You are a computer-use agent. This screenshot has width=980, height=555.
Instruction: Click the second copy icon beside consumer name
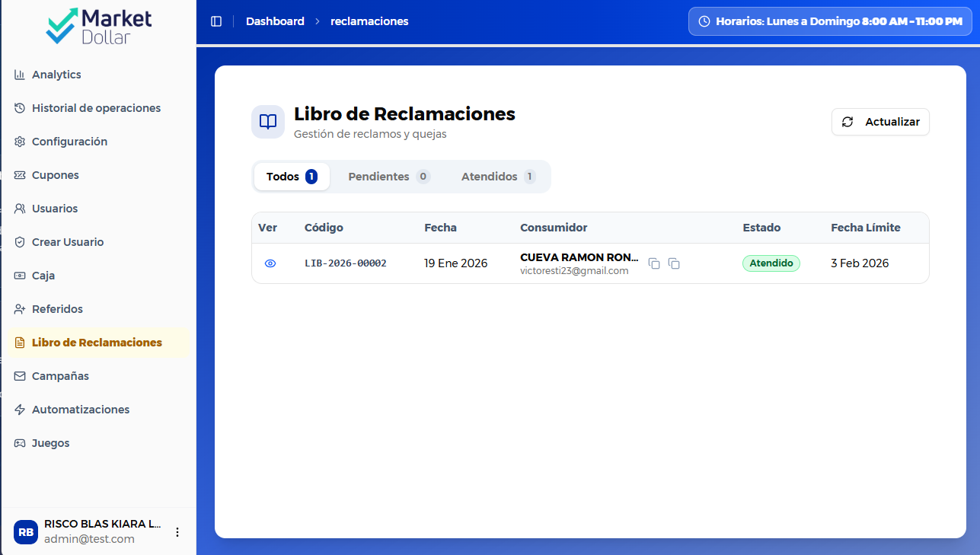pyautogui.click(x=674, y=263)
